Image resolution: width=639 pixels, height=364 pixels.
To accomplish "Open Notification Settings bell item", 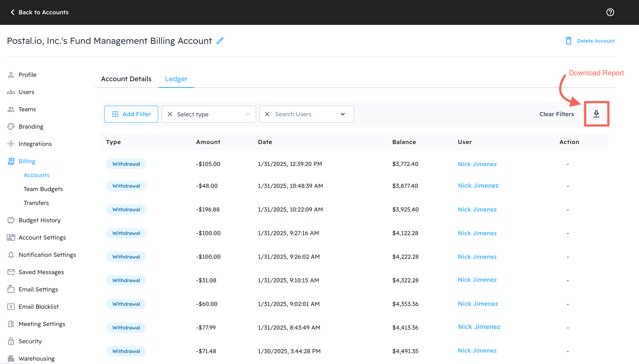I will pos(47,255).
